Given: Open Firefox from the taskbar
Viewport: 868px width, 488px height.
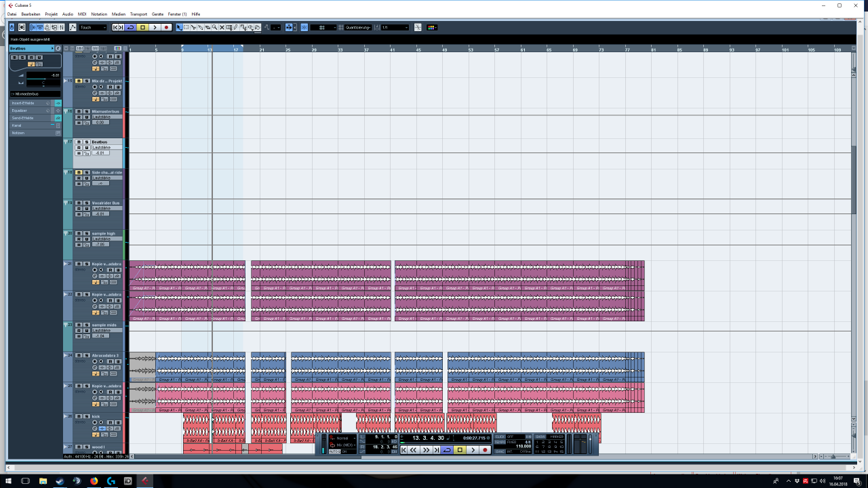Looking at the screenshot, I should [94, 481].
